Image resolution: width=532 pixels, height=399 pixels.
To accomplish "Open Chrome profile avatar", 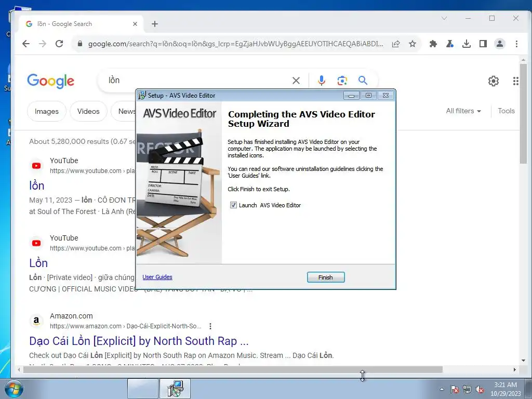I will (x=500, y=44).
